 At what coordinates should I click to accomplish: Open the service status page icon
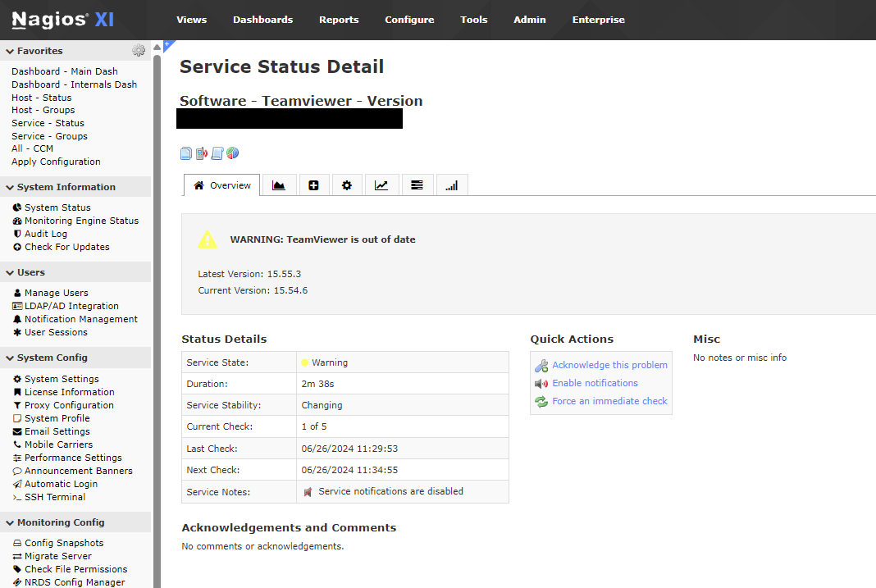pos(186,153)
